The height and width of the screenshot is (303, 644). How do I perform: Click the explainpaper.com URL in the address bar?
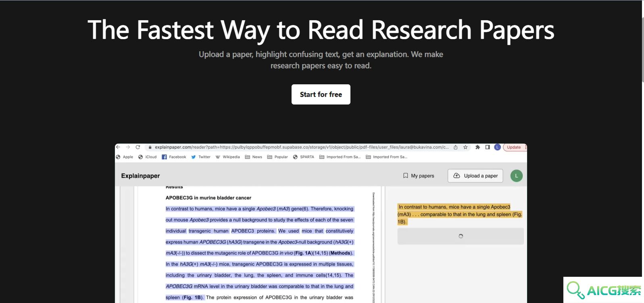pyautogui.click(x=302, y=147)
